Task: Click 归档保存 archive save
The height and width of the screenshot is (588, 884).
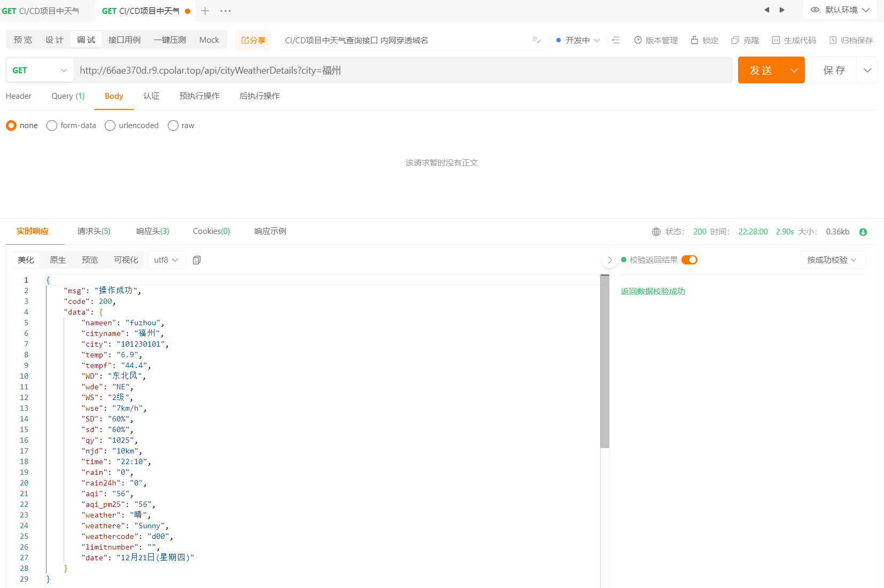Action: pos(851,40)
